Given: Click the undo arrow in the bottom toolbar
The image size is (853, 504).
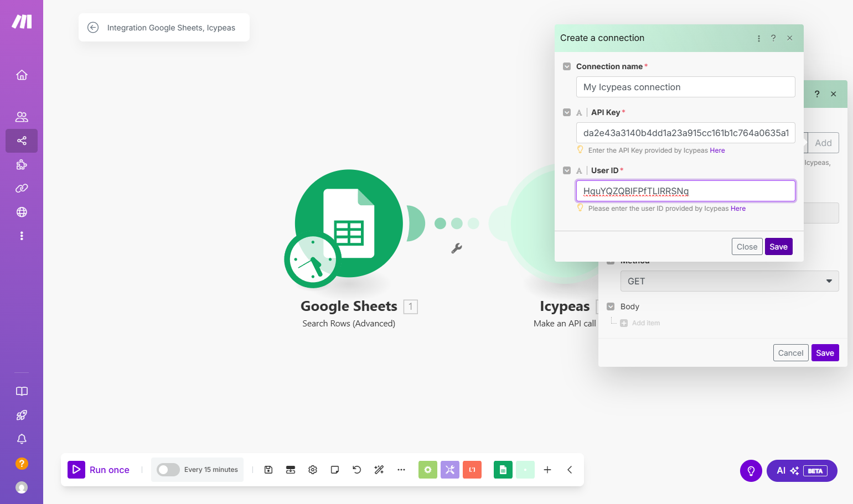Looking at the screenshot, I should 357,470.
